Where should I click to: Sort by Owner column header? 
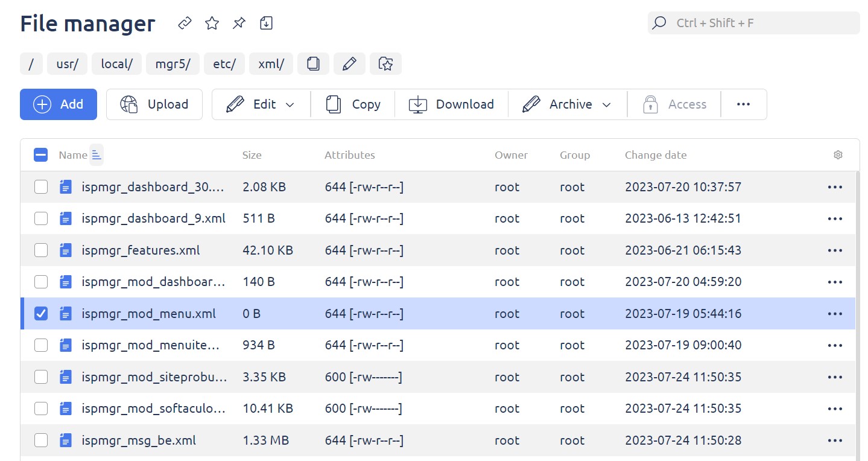(x=512, y=155)
